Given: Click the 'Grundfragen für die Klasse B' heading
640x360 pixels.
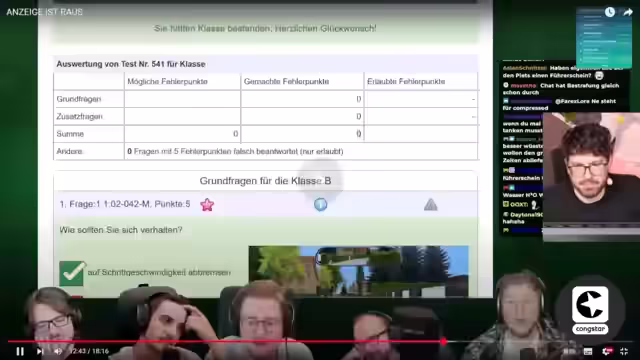Looking at the screenshot, I should (x=265, y=181).
